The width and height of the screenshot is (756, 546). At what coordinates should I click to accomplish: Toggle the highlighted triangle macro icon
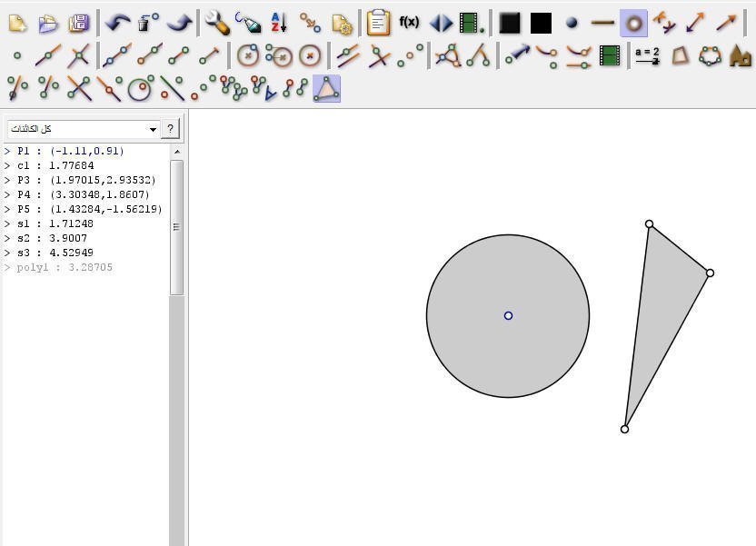click(x=327, y=89)
